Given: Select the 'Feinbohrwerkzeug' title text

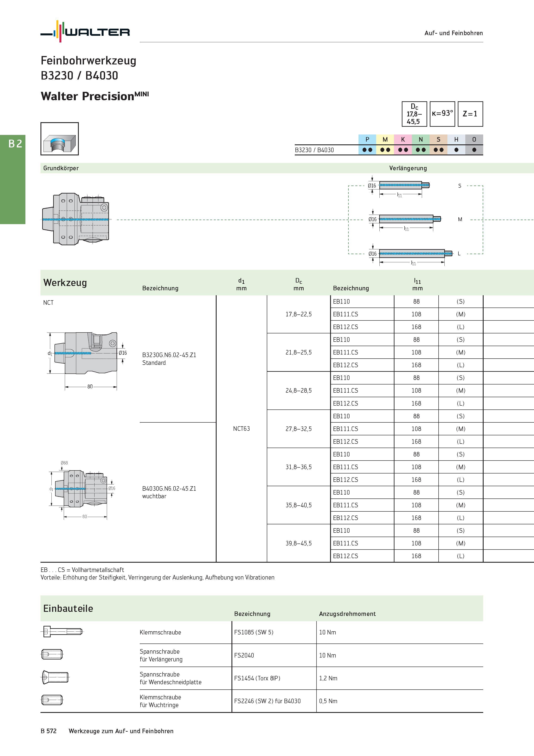Looking at the screenshot, I should pyautogui.click(x=88, y=61).
